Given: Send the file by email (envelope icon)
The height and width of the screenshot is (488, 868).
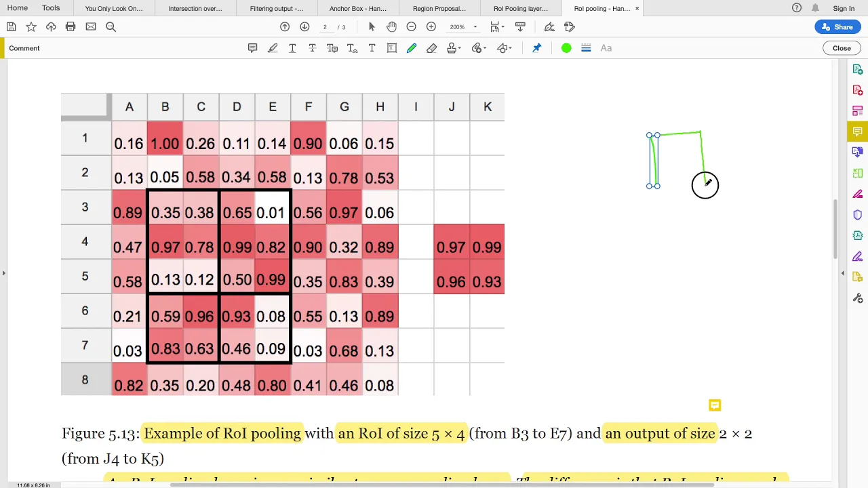Looking at the screenshot, I should click(91, 26).
